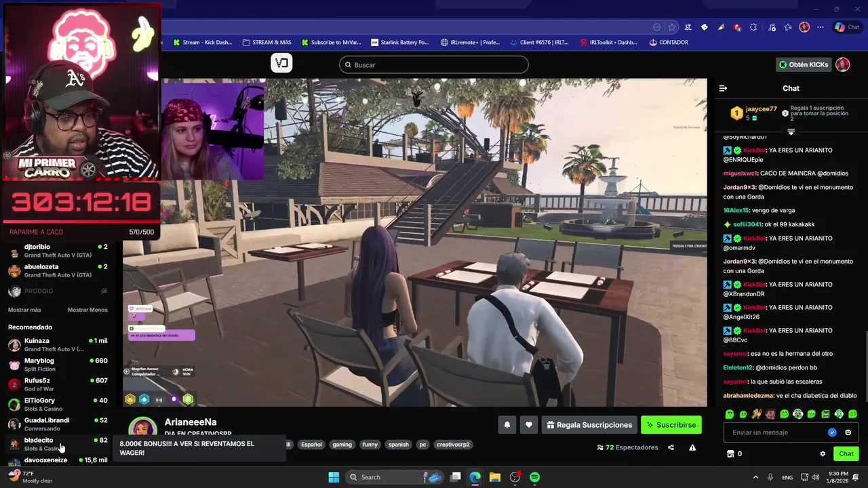Image resolution: width=868 pixels, height=488 pixels.
Task: Collapse the chat panel with arrow icon
Action: pyautogui.click(x=723, y=88)
